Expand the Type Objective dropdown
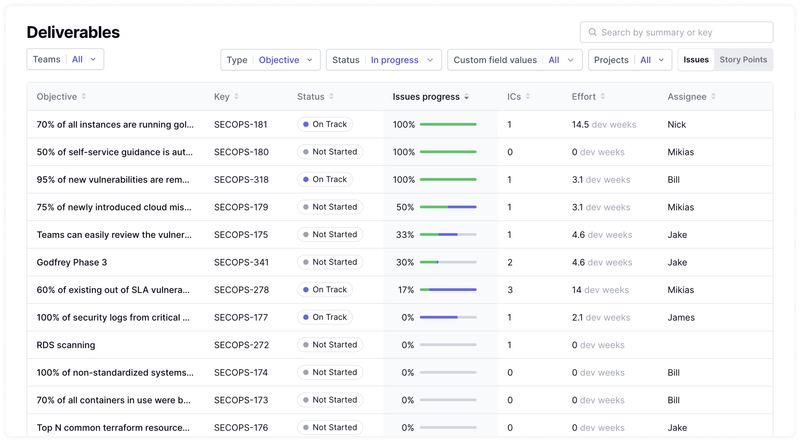800x442 pixels. tap(270, 60)
